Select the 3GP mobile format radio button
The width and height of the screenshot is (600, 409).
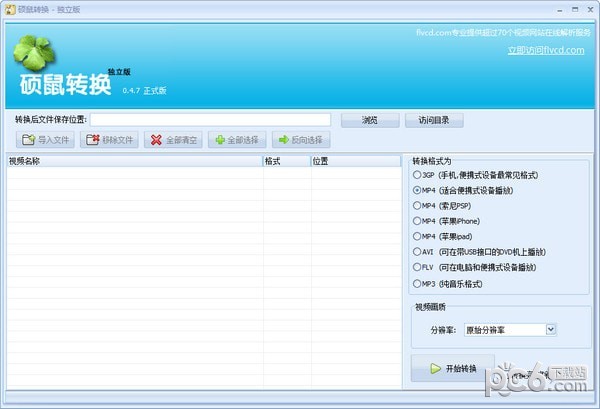pyautogui.click(x=417, y=175)
